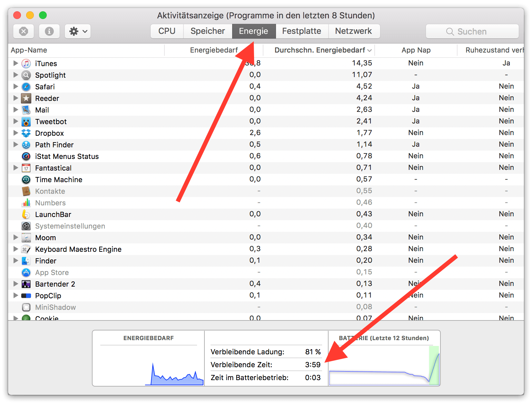Sort by Durchschn. Energiebedarf column header
This screenshot has width=532, height=403.
[x=319, y=50]
